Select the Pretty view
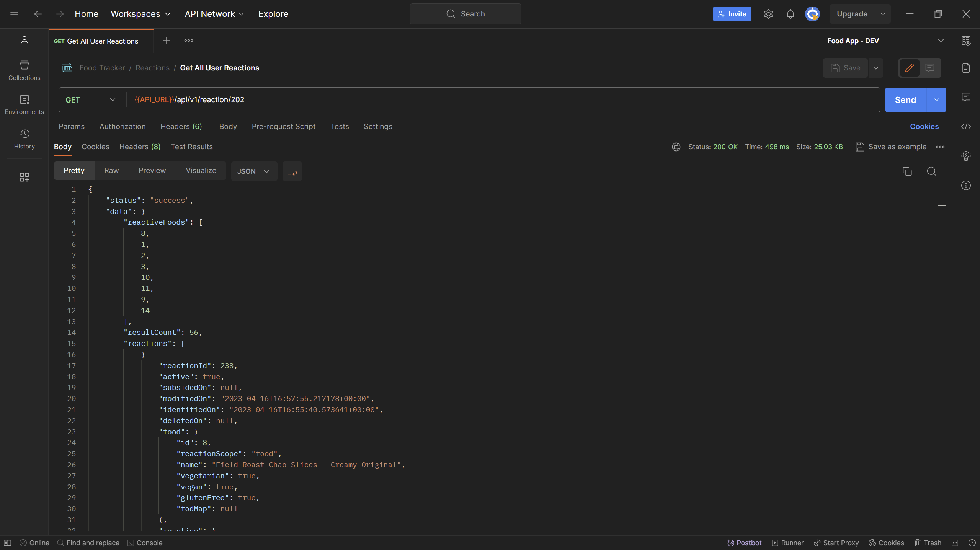Image resolution: width=980 pixels, height=551 pixels. (74, 171)
